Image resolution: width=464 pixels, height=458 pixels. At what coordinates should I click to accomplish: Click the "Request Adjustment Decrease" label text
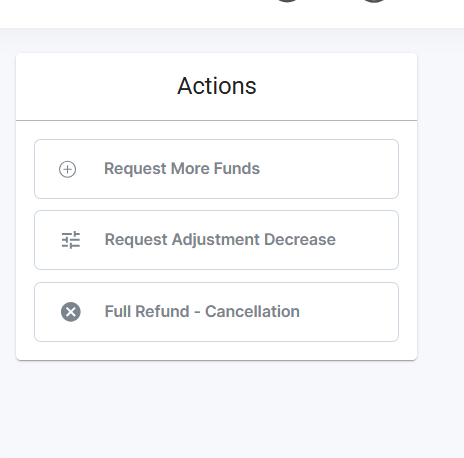220,240
